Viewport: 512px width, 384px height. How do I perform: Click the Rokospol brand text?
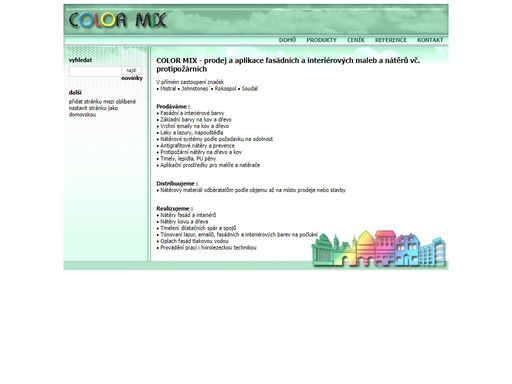coord(225,89)
